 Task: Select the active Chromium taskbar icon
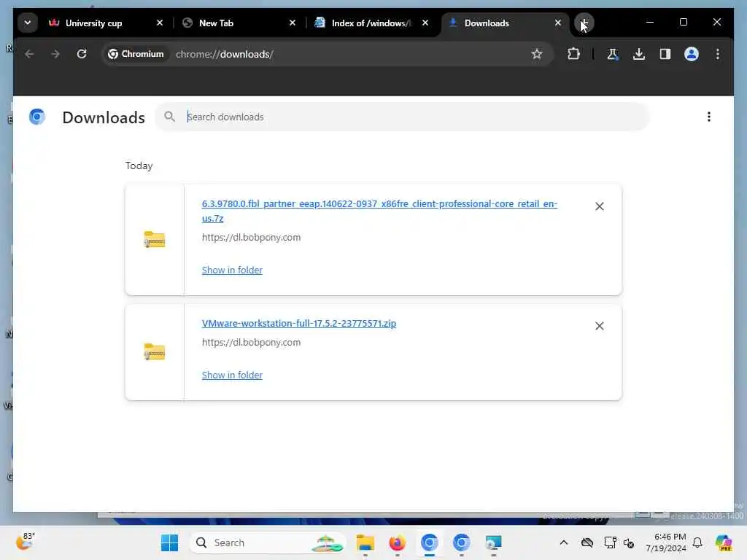point(429,542)
